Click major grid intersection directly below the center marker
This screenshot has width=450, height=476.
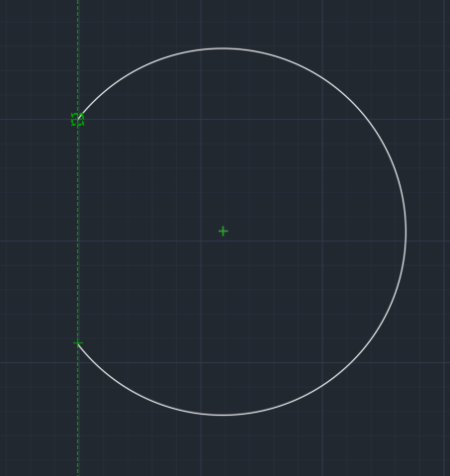[x=201, y=363]
